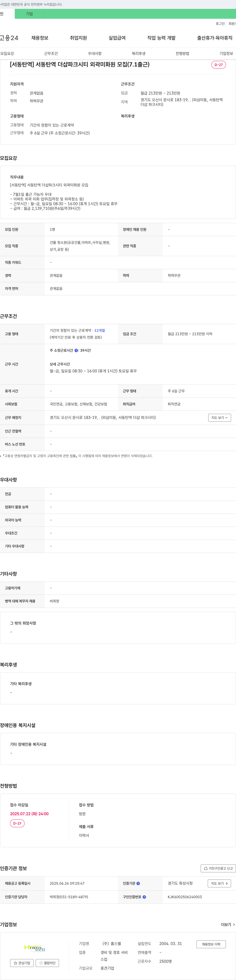
Task: Jump to 전형방법 section tab
Action: [x=182, y=54]
